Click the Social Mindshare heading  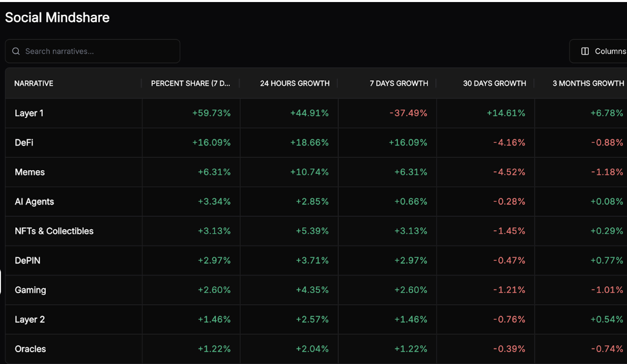[x=57, y=18]
